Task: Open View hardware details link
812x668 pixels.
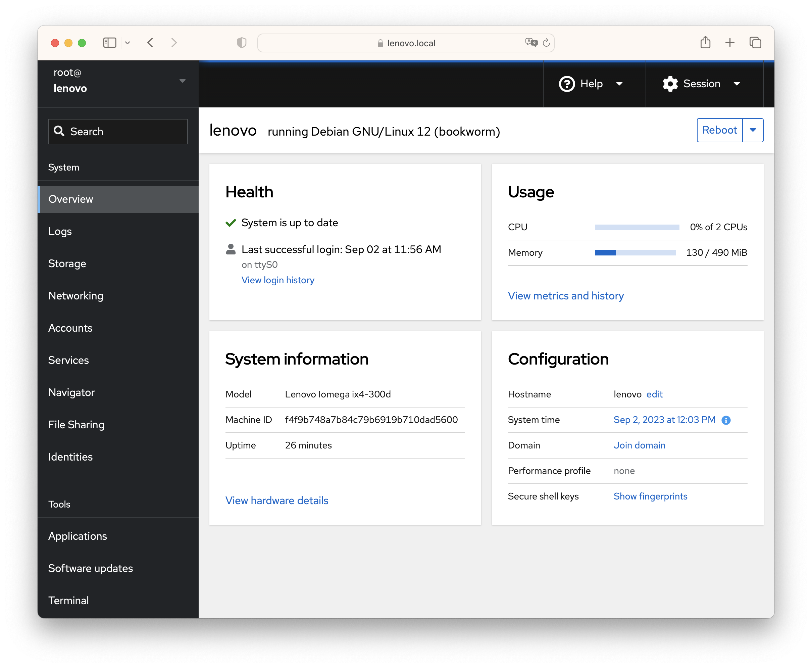Action: click(276, 500)
